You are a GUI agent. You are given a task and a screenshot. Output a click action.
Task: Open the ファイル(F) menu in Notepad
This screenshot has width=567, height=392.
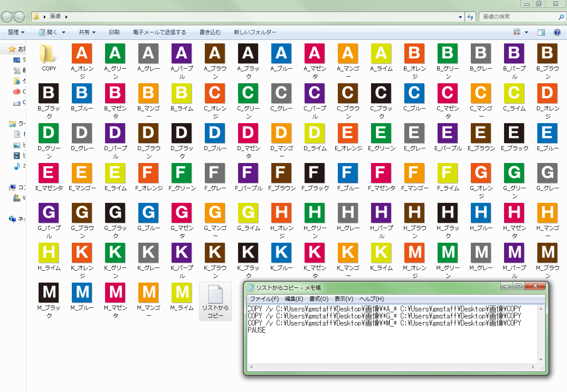(264, 299)
